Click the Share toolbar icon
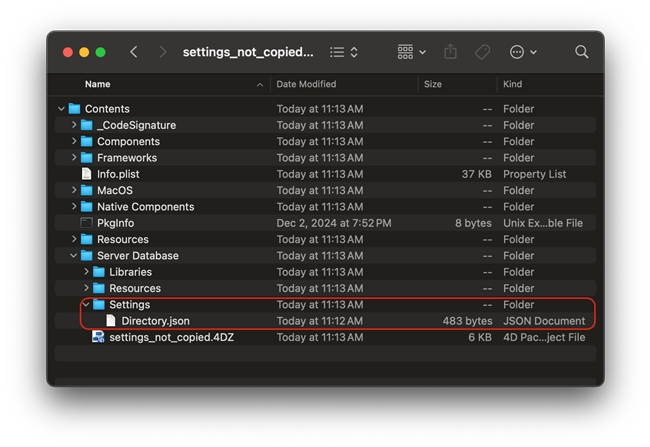This screenshot has width=650, height=447. (450, 52)
